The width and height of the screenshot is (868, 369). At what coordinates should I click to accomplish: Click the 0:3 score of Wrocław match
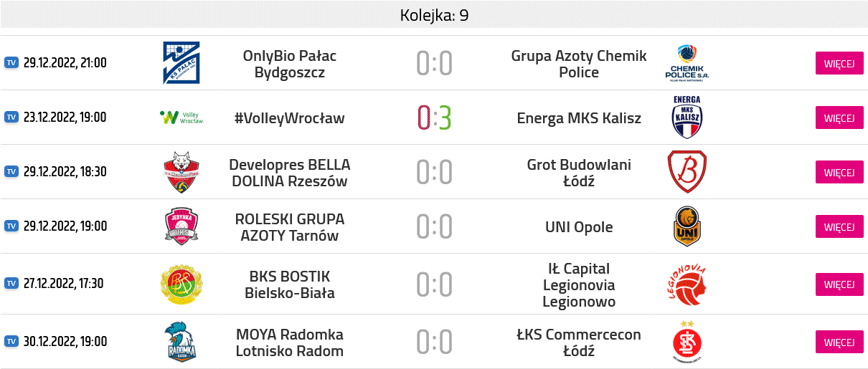point(434,118)
